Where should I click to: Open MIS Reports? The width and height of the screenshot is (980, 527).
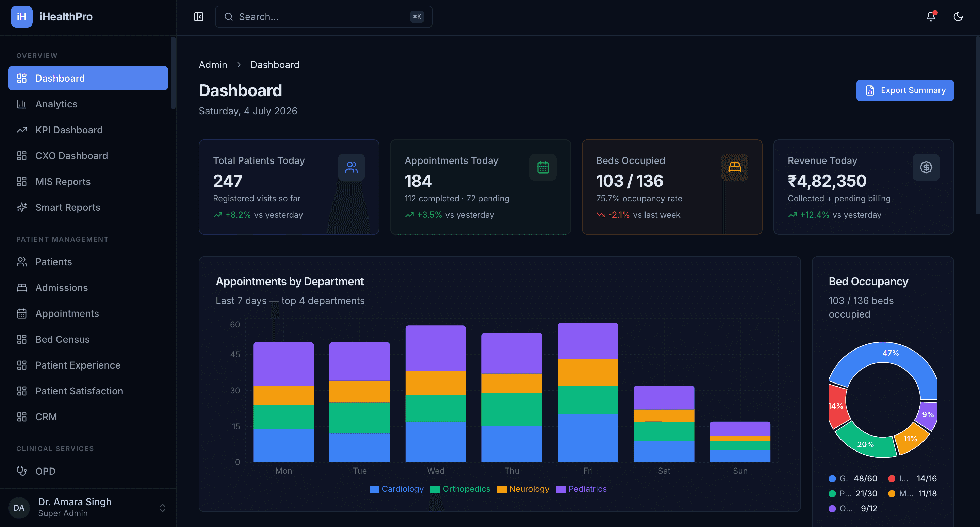coord(88,182)
